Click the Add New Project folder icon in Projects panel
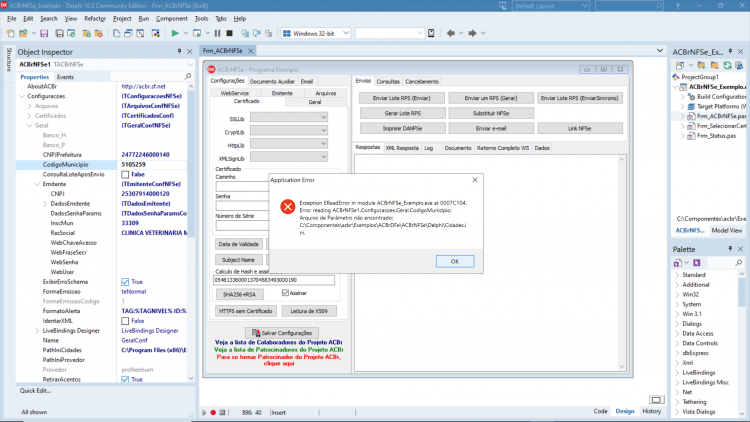 [702, 66]
